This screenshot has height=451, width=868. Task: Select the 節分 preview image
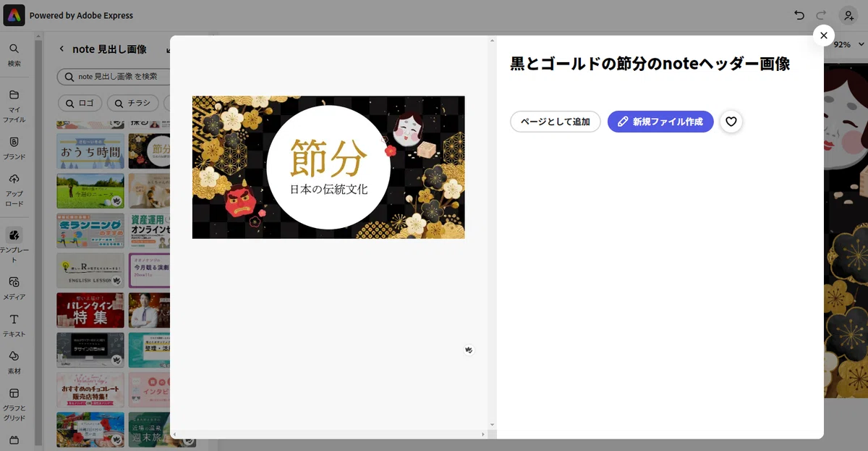click(328, 167)
